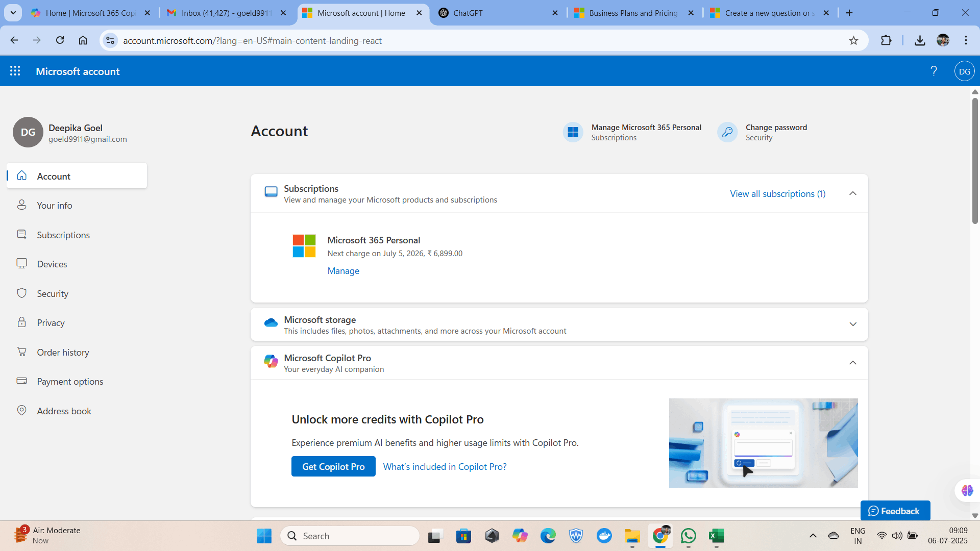Open the Microsoft apps launcher grid

pos(15,71)
